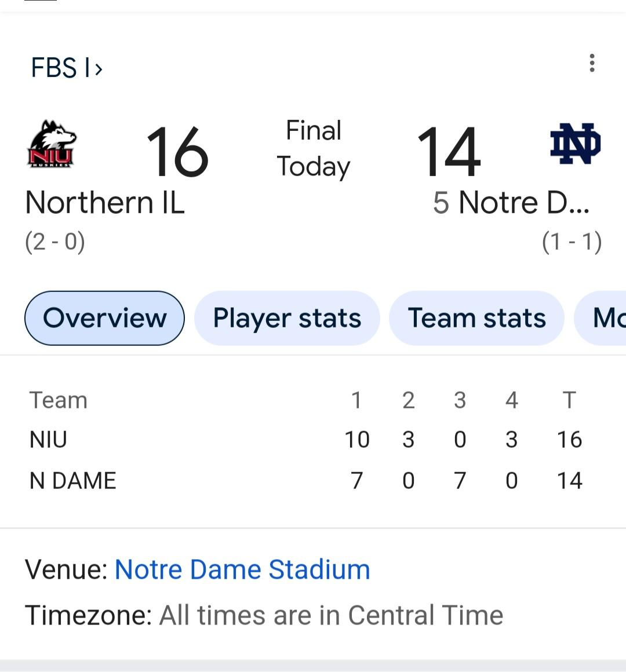Tap the 5 Notre D... team name
Screen dimensions: 626x672
click(511, 202)
